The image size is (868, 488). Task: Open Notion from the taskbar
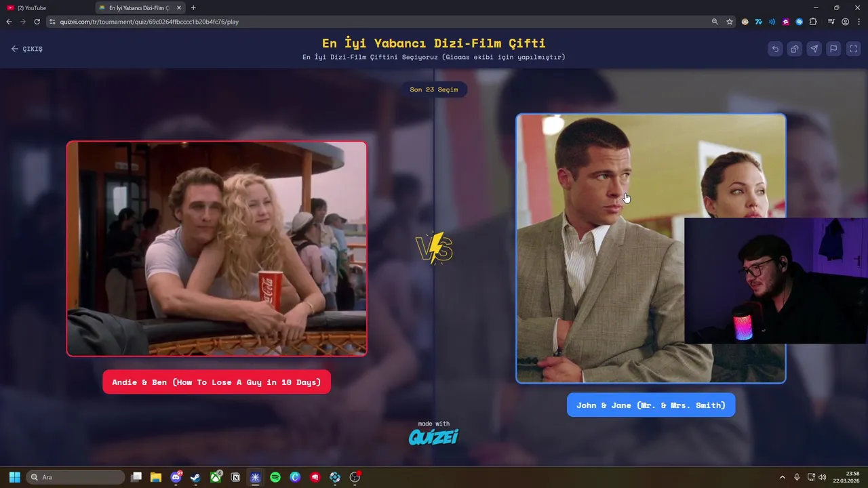[235, 477]
